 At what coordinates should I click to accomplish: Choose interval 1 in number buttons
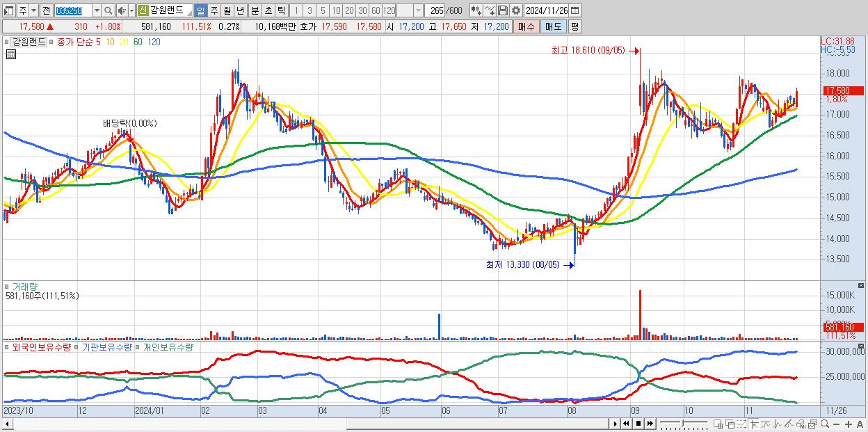[x=296, y=10]
